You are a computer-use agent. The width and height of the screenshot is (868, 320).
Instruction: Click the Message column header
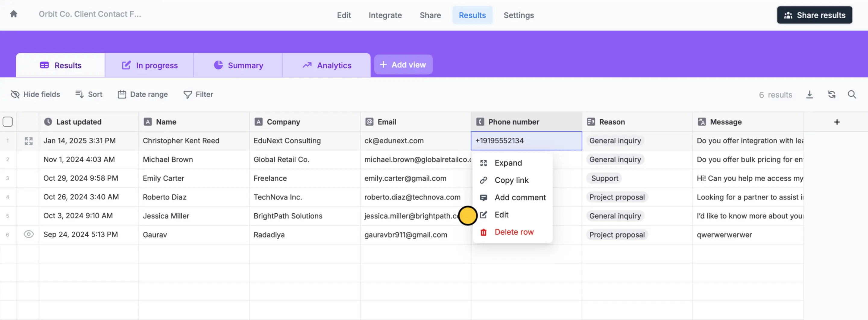point(748,122)
